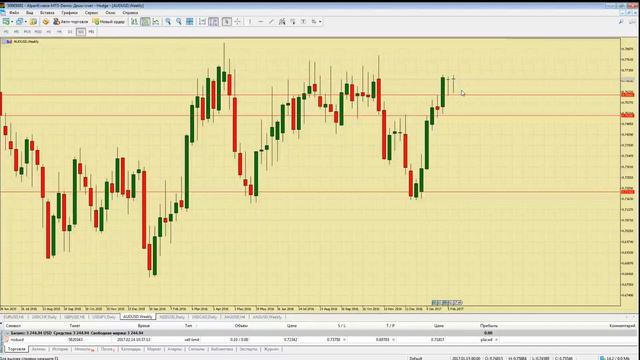Screen dimensions: 640x360
Task: Click the nzdusd order row icon
Action: tap(7, 340)
